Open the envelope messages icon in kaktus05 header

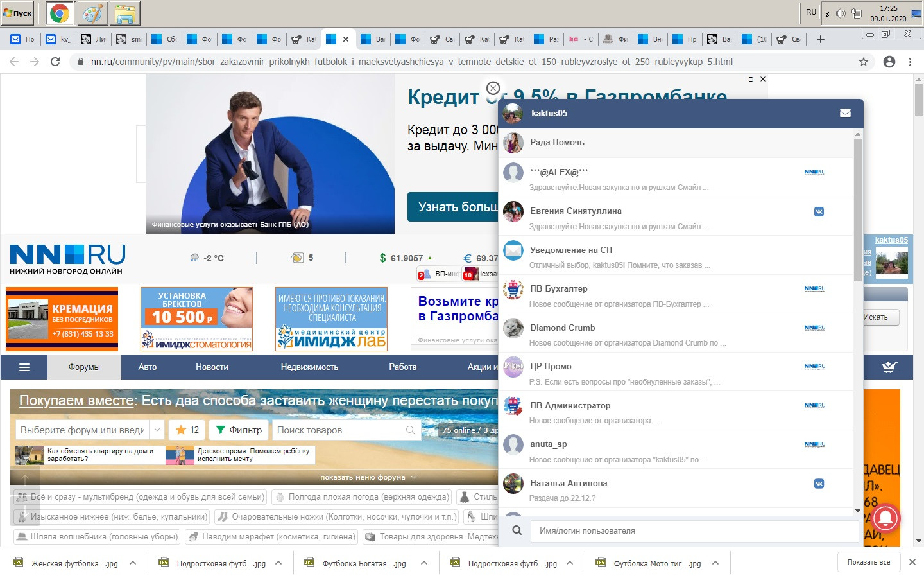pos(845,113)
